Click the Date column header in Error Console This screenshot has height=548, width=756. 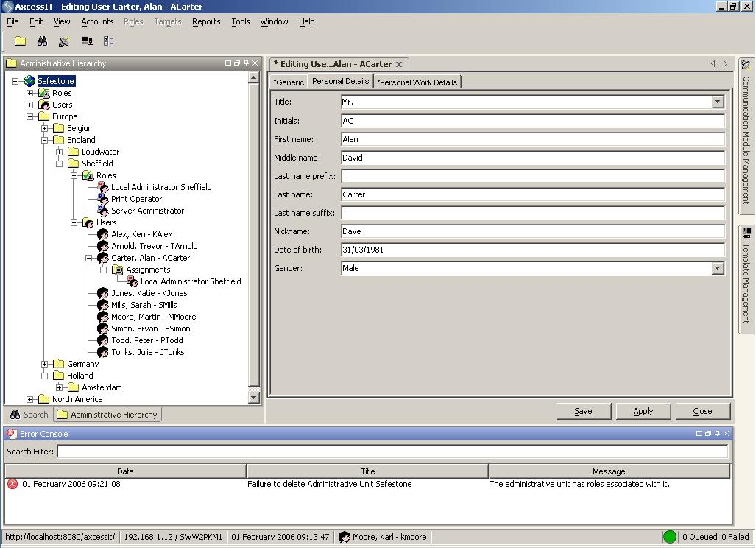point(125,471)
